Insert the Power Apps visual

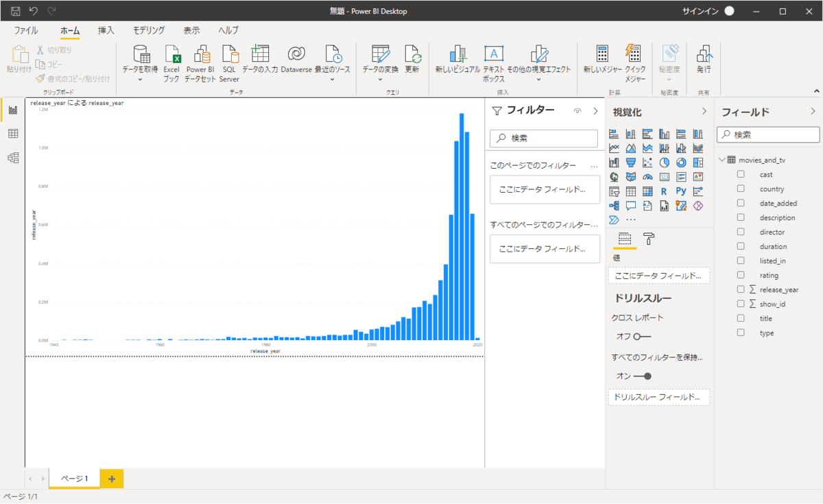698,206
